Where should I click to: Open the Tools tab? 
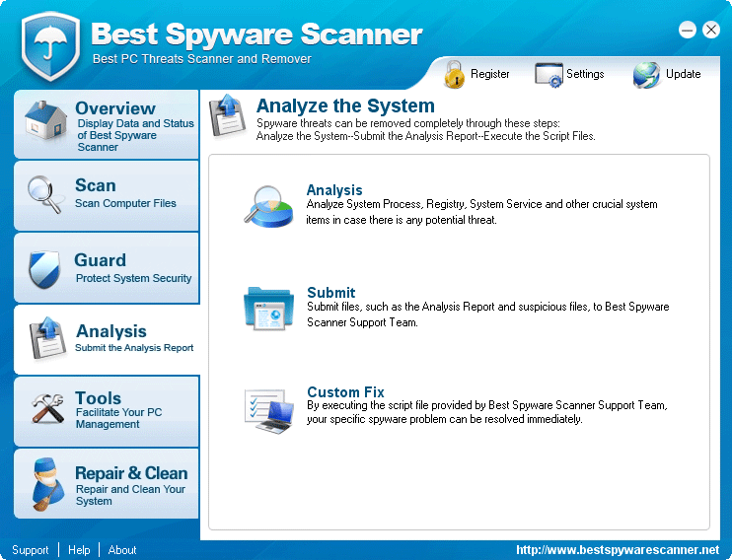click(x=107, y=411)
